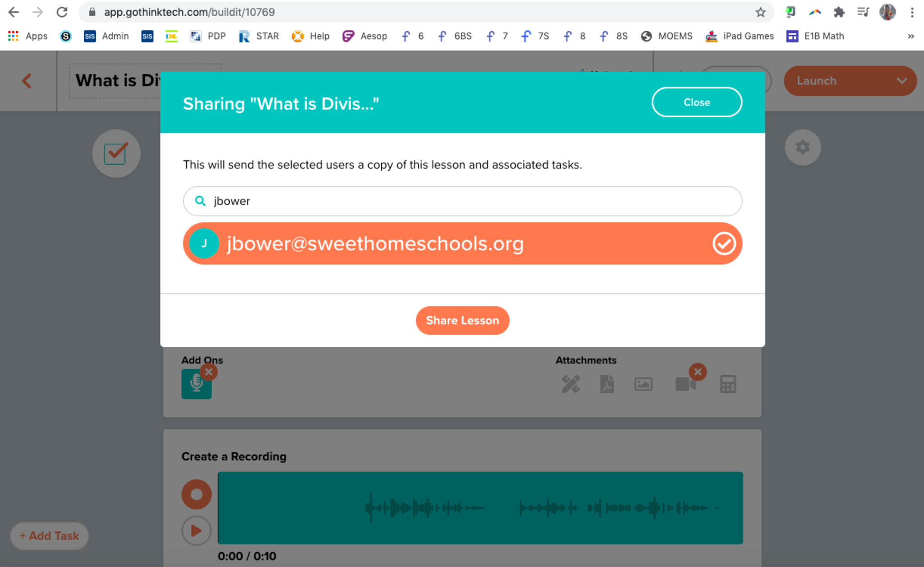Close the sharing dialog

click(x=696, y=102)
